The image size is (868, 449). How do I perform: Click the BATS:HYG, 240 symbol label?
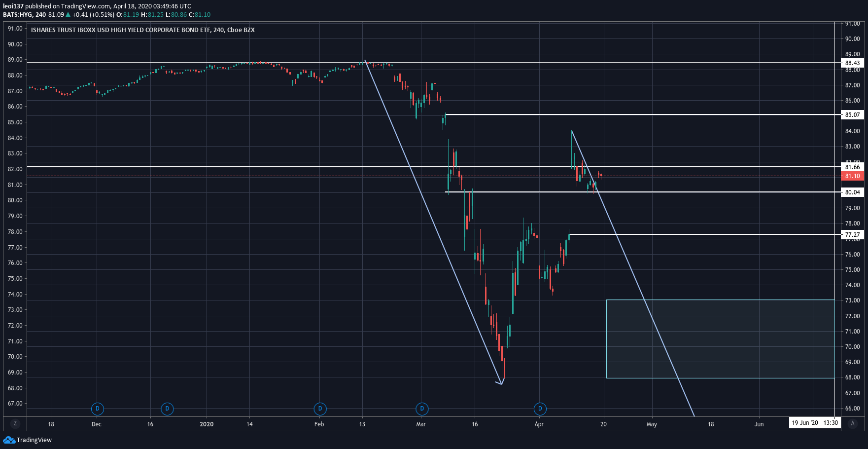(25, 15)
